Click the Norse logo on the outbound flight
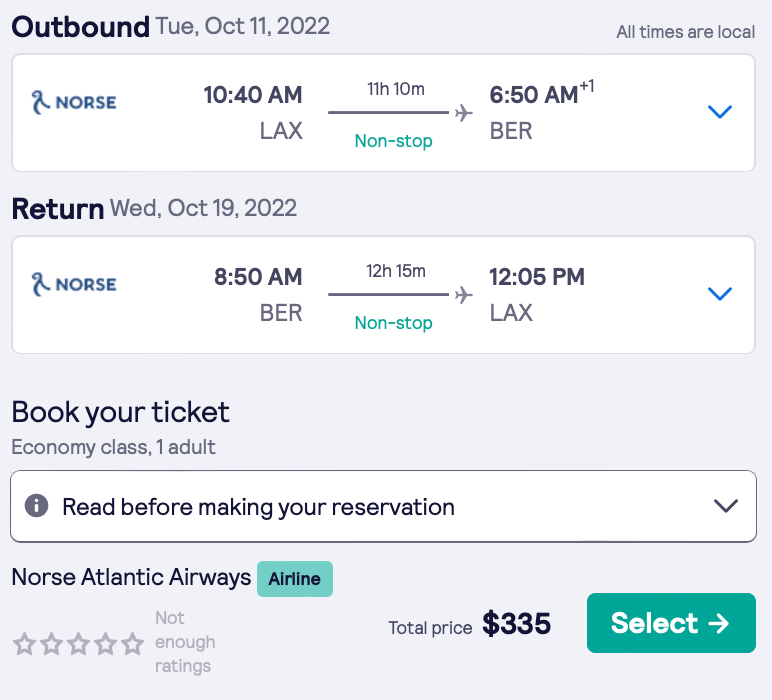This screenshot has height=700, width=772. point(74,102)
